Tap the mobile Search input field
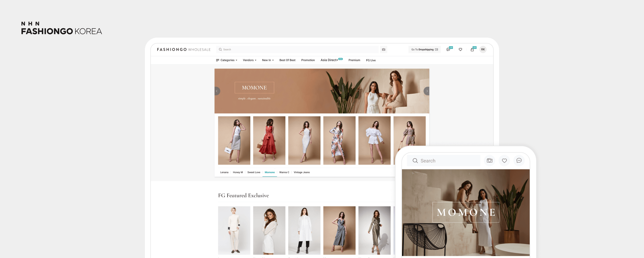 click(444, 161)
